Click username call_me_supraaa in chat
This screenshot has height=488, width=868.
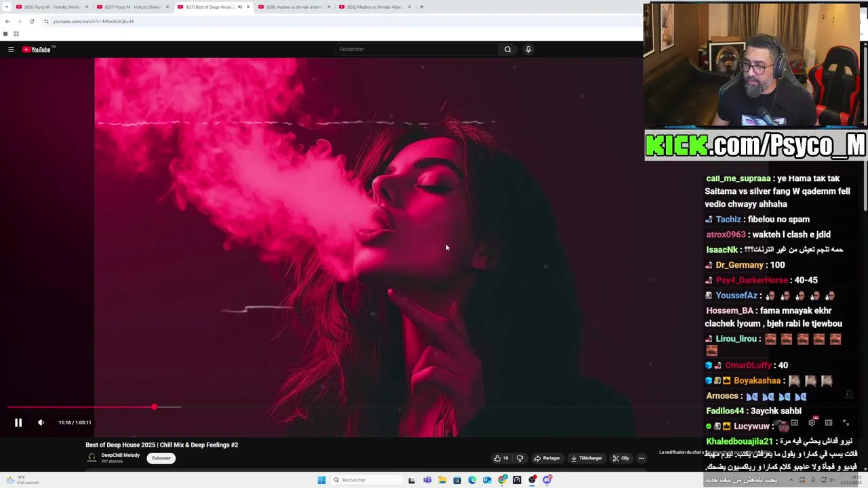coord(738,178)
